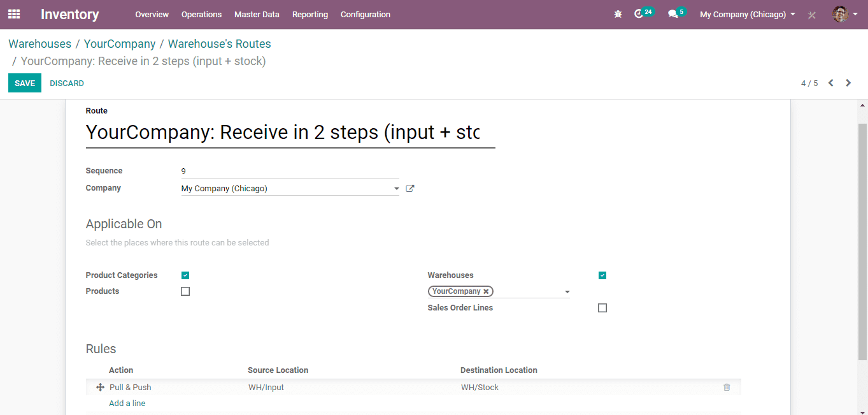This screenshot has width=868, height=415.
Task: Toggle the Warehouses checkbox
Action: (602, 275)
